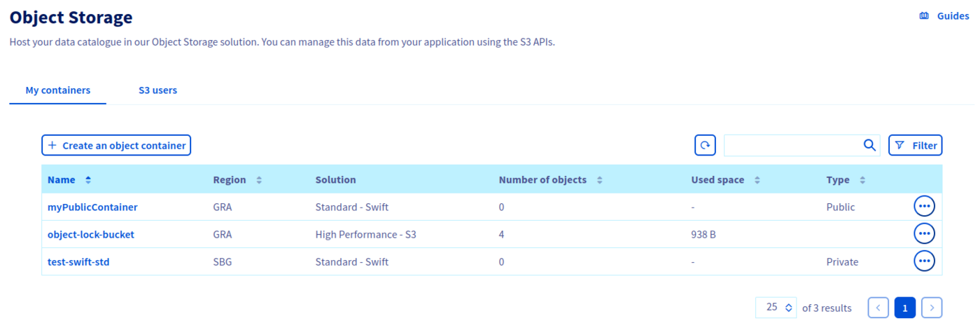This screenshot has height=335, width=980.
Task: Go to next page arrow
Action: coord(932,308)
